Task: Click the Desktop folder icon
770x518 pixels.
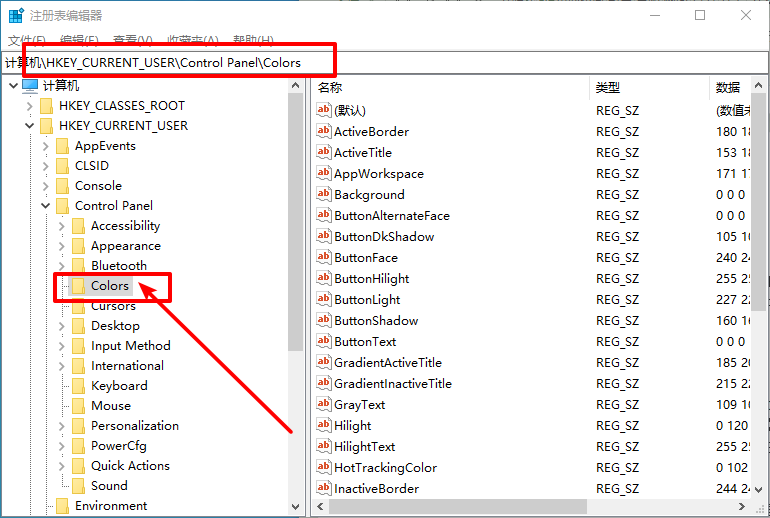Action: tap(79, 326)
